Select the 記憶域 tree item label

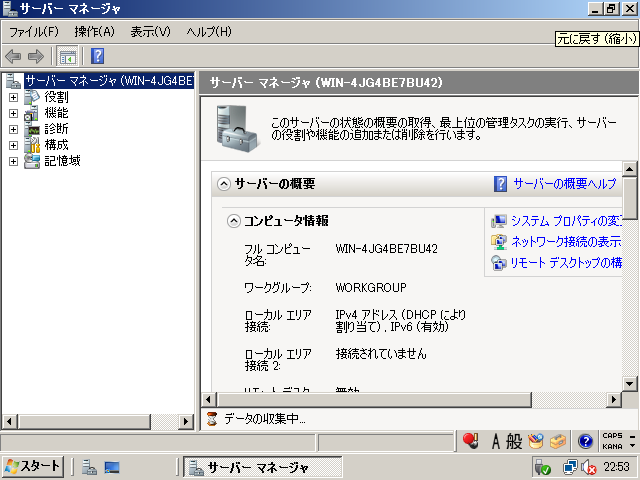tap(62, 161)
